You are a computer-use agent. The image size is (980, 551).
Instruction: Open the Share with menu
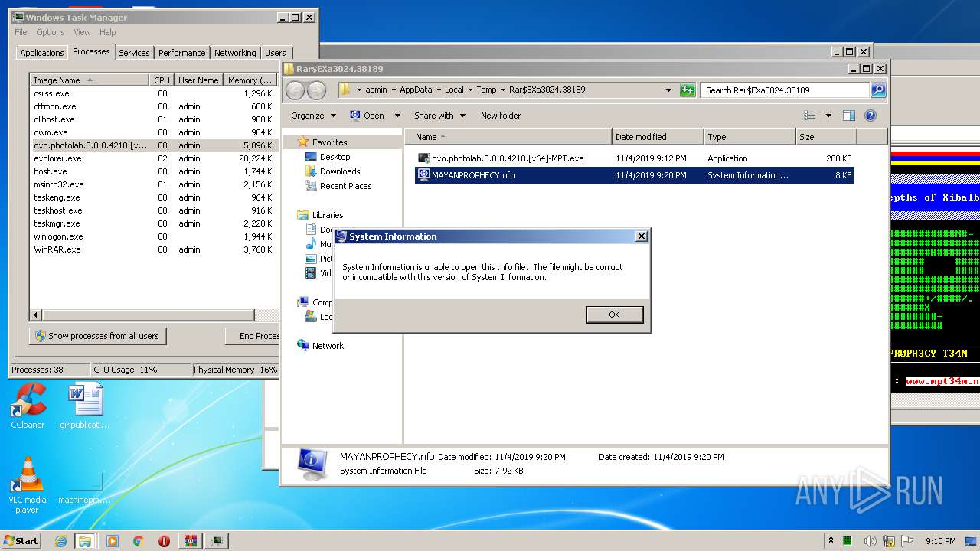pos(439,116)
